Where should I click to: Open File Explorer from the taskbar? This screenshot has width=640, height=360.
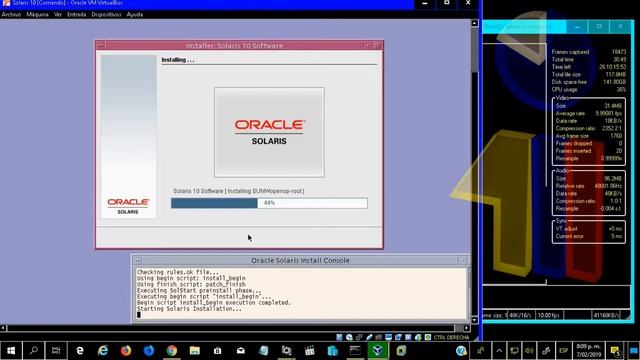[x=195, y=350]
